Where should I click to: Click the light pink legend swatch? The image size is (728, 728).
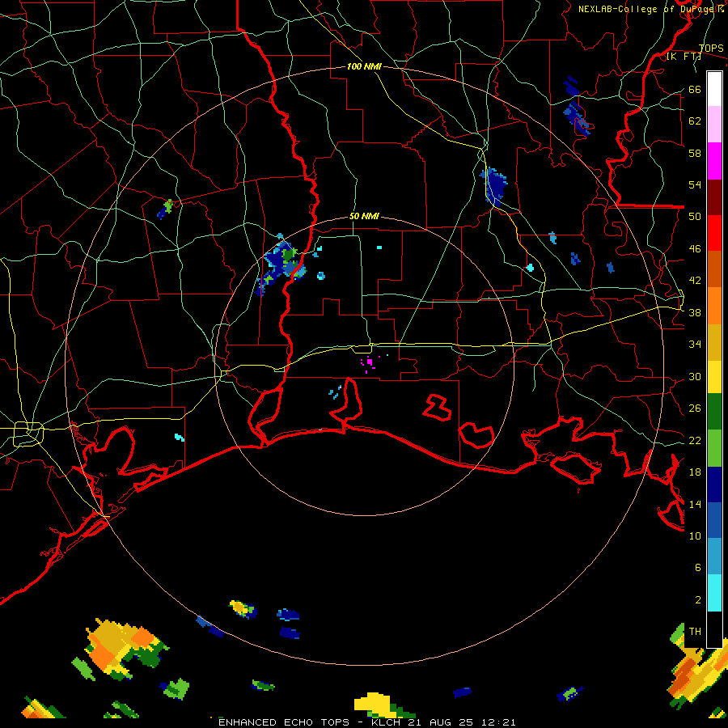[x=714, y=125]
